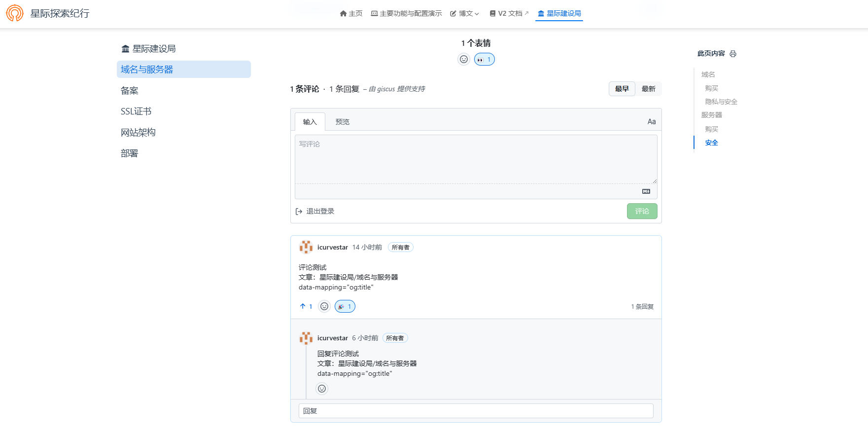Open the V2 文档 external link
The height and width of the screenshot is (434, 868).
[x=509, y=13]
